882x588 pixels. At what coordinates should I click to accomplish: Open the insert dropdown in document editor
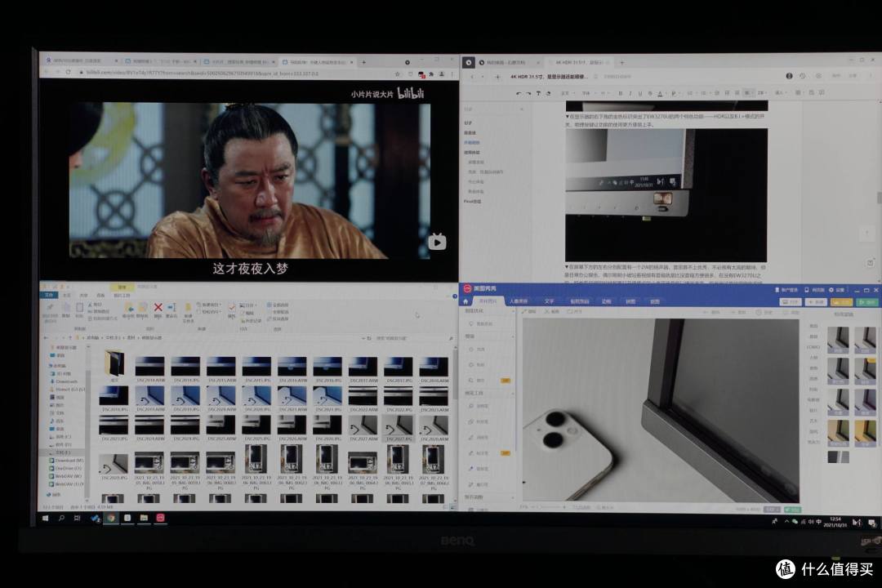[x=781, y=93]
